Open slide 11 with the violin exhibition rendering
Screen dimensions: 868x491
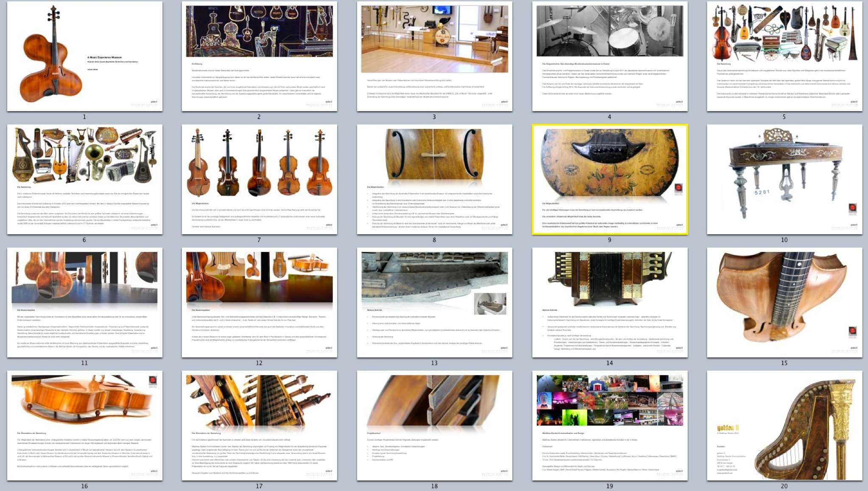tap(84, 302)
